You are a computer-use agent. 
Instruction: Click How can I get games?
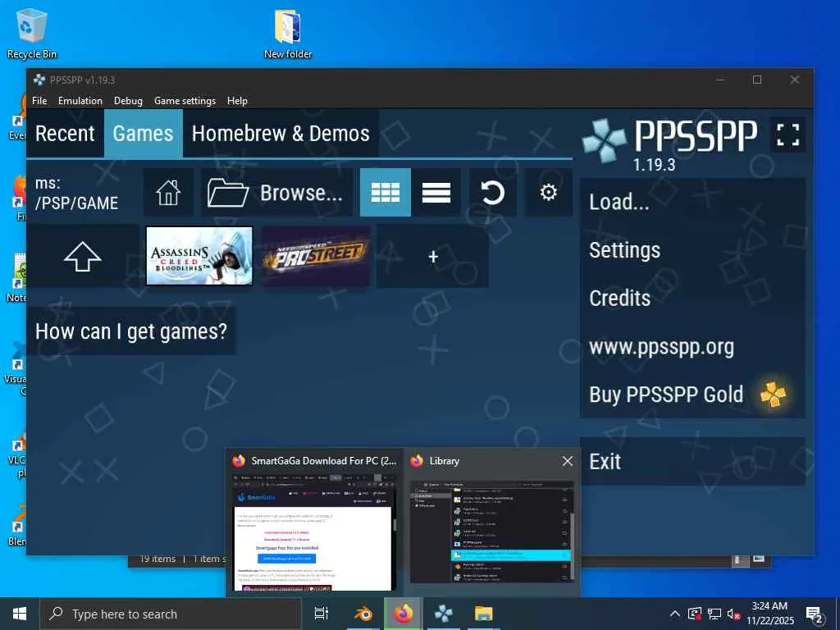click(x=131, y=331)
